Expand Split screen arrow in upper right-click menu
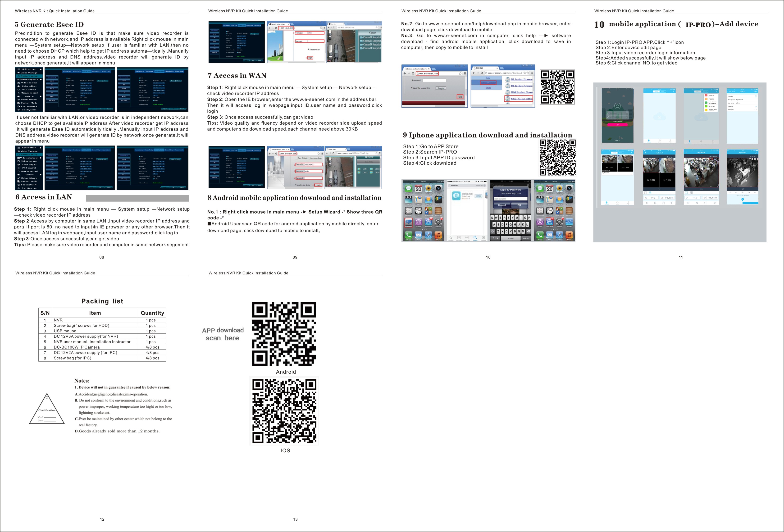 [41, 69]
